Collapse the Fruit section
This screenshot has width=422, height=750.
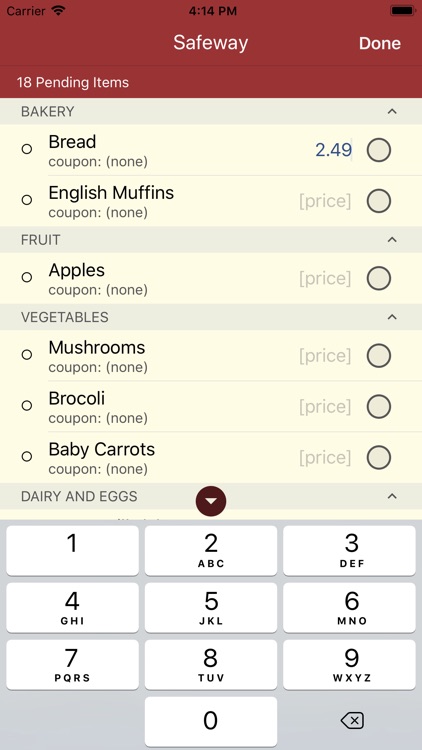click(392, 240)
